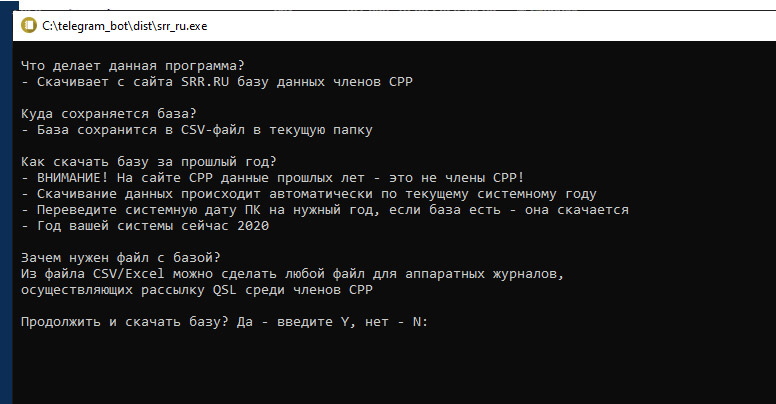Click the input prompt after "N:"
The width and height of the screenshot is (776, 404).
435,322
